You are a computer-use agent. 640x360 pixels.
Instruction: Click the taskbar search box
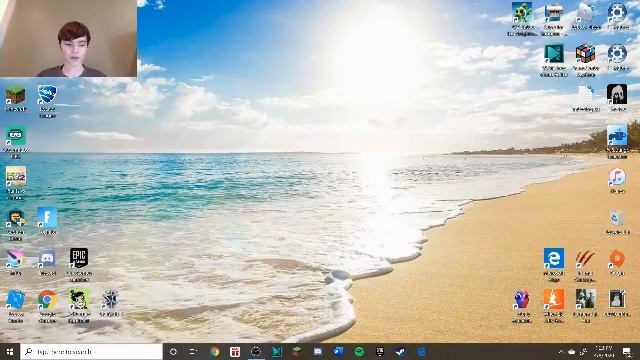91,351
